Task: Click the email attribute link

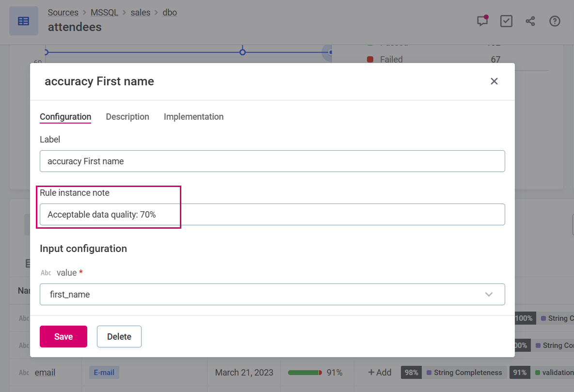Action: [45, 373]
